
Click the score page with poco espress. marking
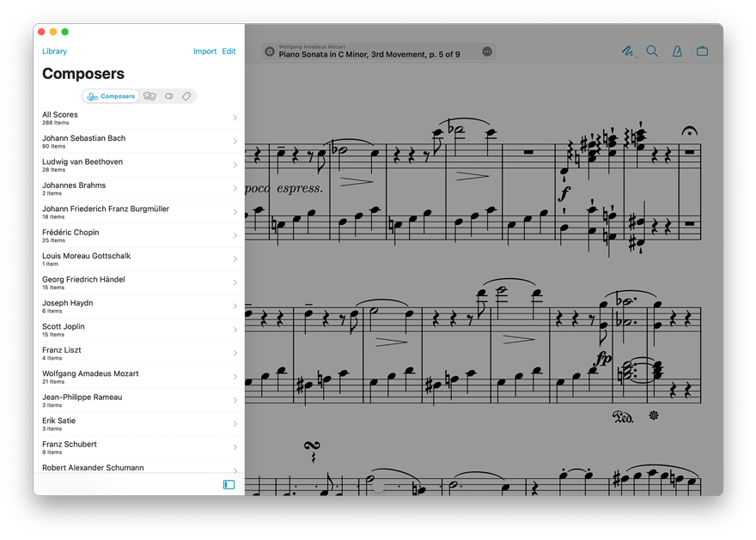(484, 279)
